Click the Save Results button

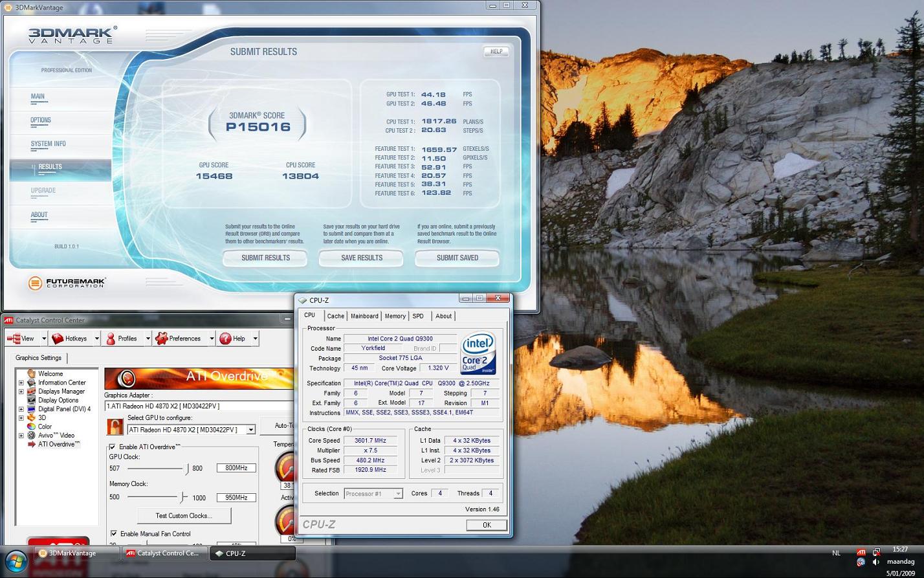[x=361, y=258]
